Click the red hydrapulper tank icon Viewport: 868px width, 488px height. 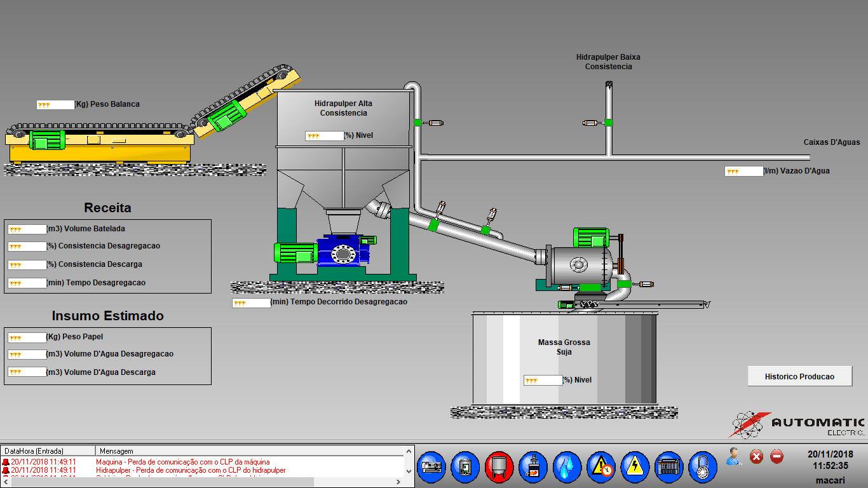pyautogui.click(x=499, y=467)
